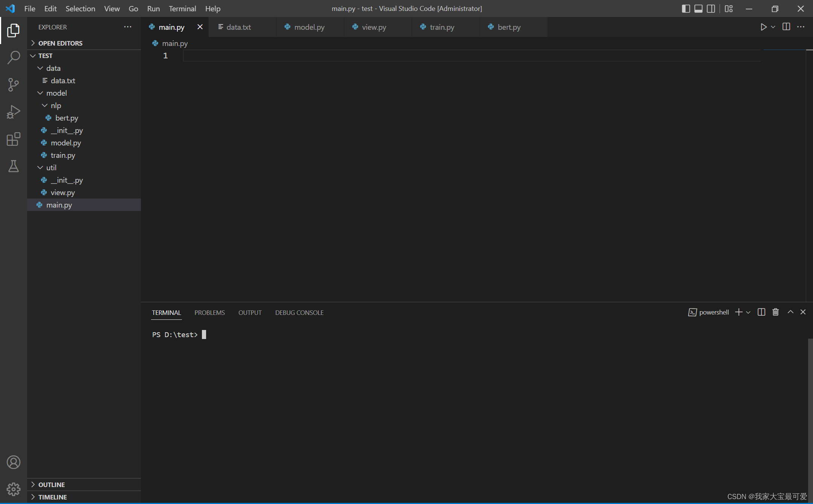Screen dimensions: 813x504
Task: Click into line 1 of the editor
Action: pyautogui.click(x=452, y=56)
